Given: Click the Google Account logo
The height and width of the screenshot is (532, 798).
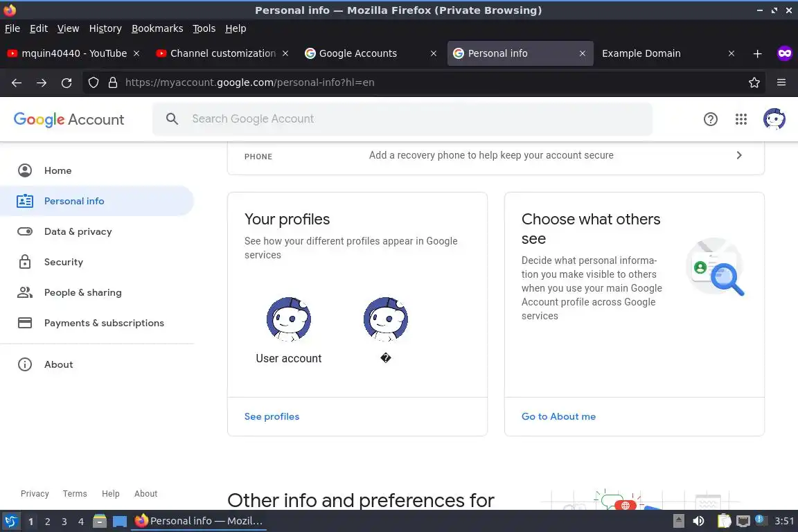Looking at the screenshot, I should click(69, 119).
